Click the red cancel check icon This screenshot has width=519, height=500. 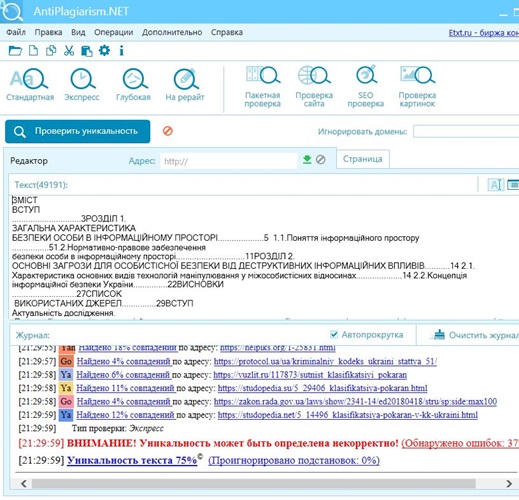coord(168,131)
